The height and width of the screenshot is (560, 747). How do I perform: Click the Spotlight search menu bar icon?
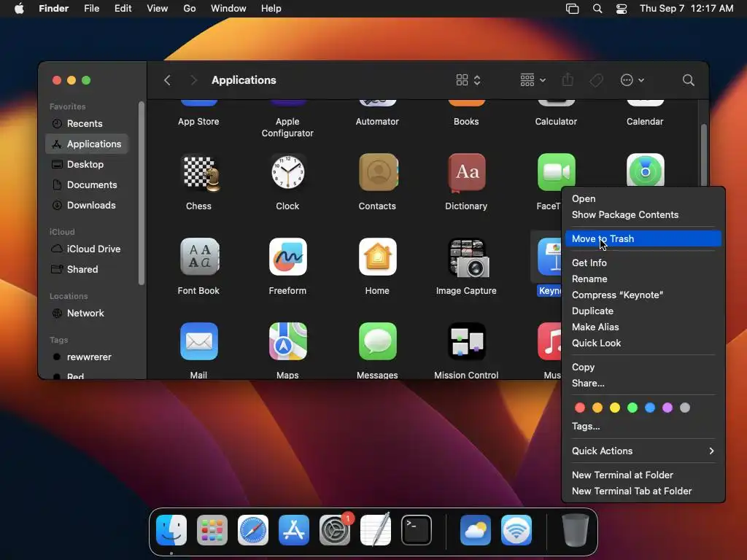[597, 9]
